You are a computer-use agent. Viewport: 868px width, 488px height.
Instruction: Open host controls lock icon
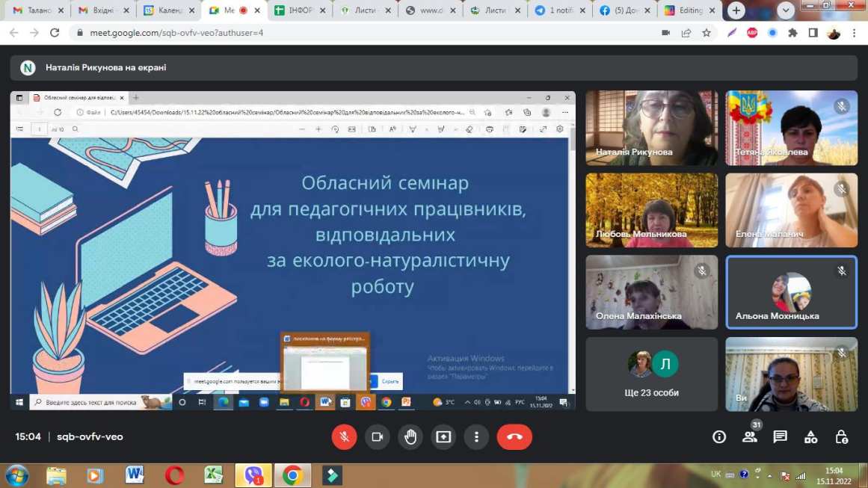(841, 437)
